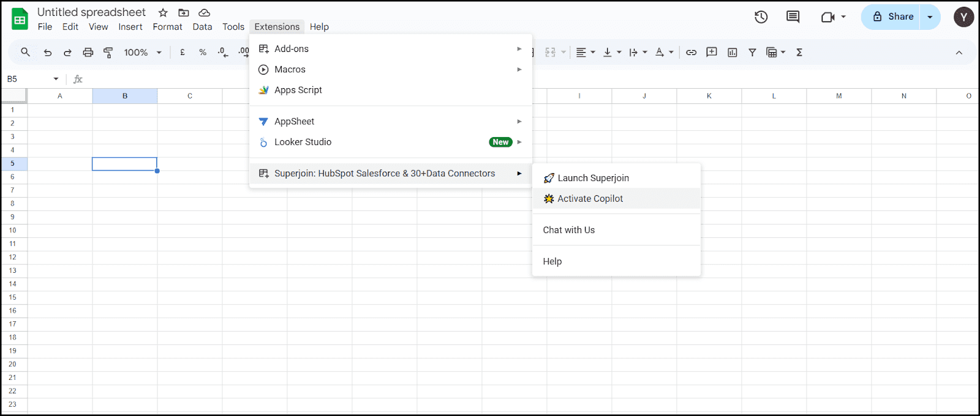The width and height of the screenshot is (980, 416).
Task: Select the Superjoin data connectors entry
Action: (391, 173)
